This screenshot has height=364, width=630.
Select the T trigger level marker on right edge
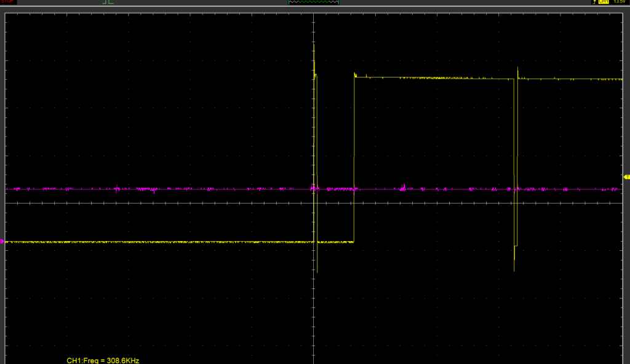point(626,177)
